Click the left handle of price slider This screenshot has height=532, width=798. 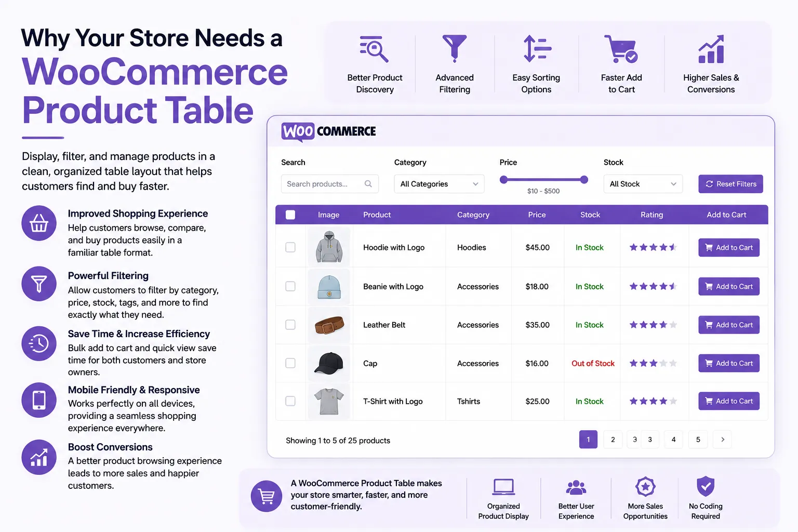(x=503, y=180)
